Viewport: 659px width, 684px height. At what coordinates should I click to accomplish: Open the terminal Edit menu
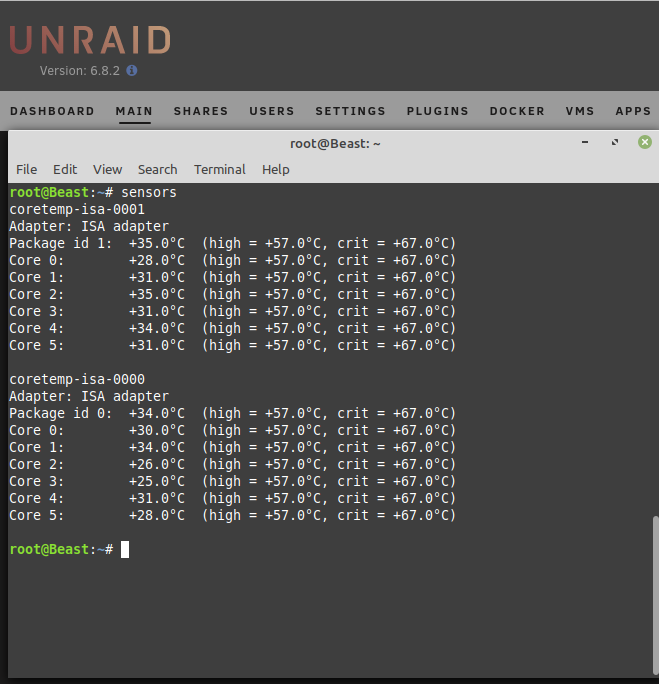coord(65,170)
